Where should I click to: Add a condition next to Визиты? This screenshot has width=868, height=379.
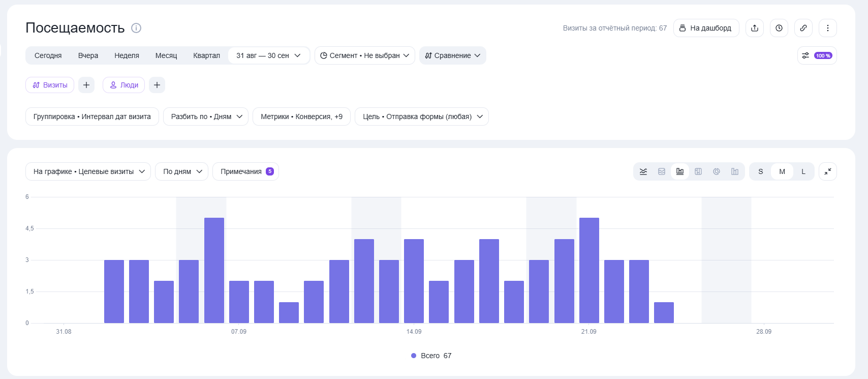click(x=86, y=85)
